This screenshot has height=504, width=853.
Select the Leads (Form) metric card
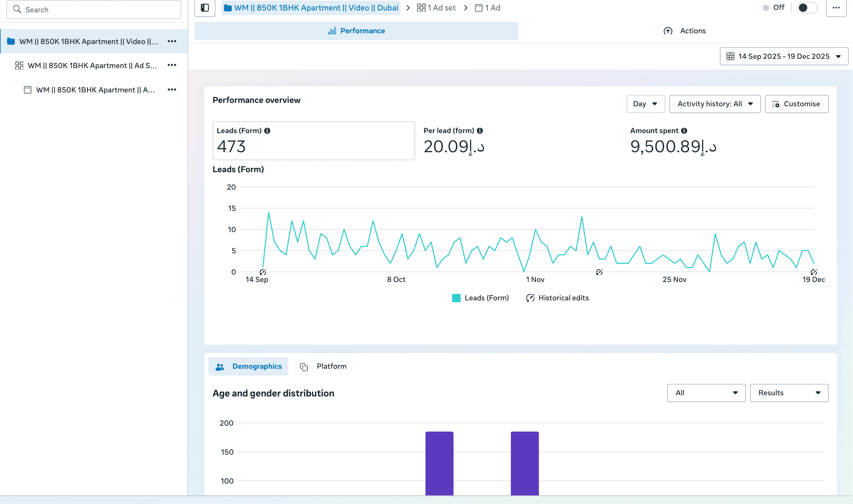pos(313,140)
